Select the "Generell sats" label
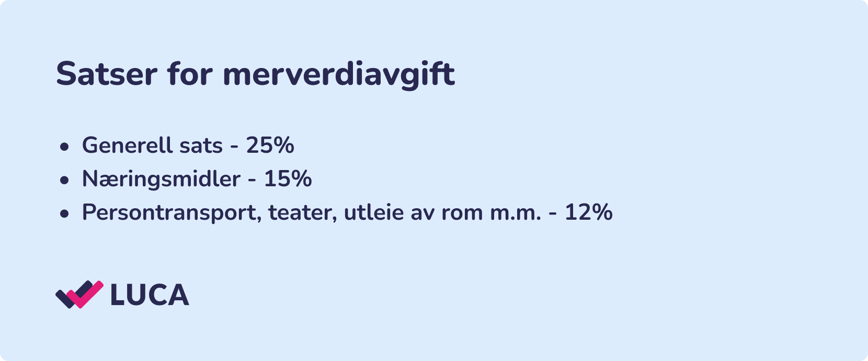Viewport: 868px width, 361px height. click(x=152, y=145)
